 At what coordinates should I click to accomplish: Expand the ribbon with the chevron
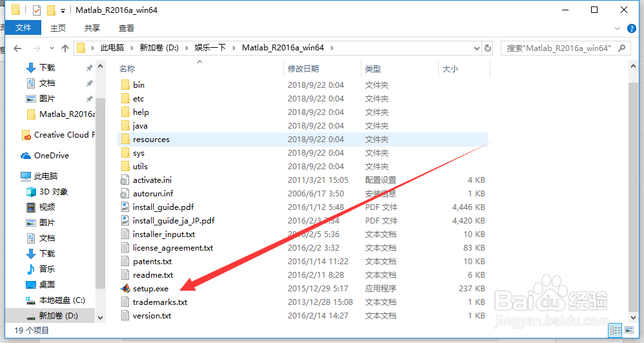click(618, 28)
